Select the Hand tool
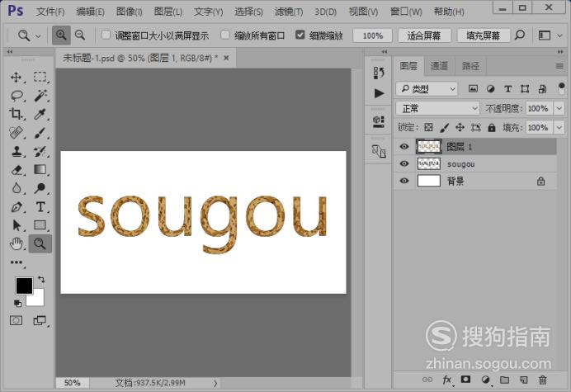571x392 pixels. click(x=16, y=243)
